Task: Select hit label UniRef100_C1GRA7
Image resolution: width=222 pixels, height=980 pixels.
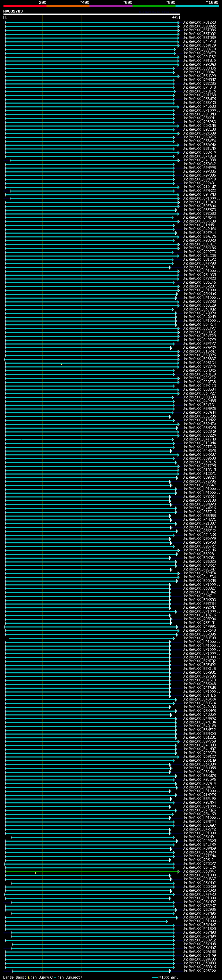Action: (x=199, y=351)
